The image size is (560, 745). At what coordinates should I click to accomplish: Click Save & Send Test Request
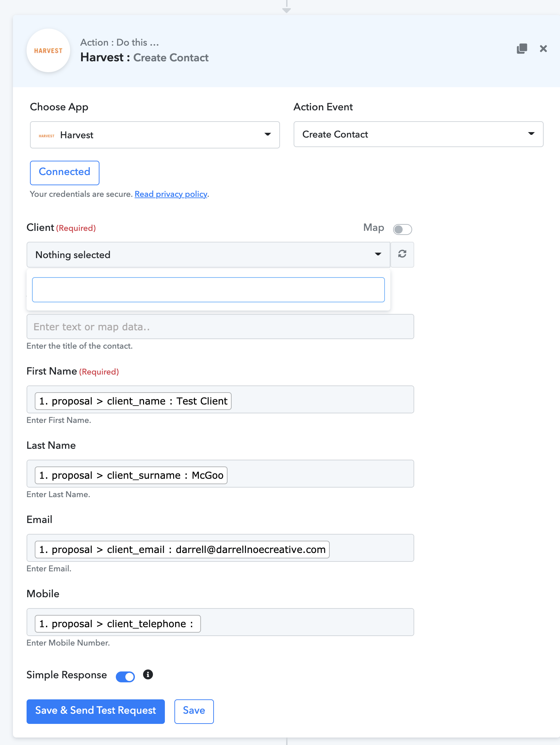point(96,711)
